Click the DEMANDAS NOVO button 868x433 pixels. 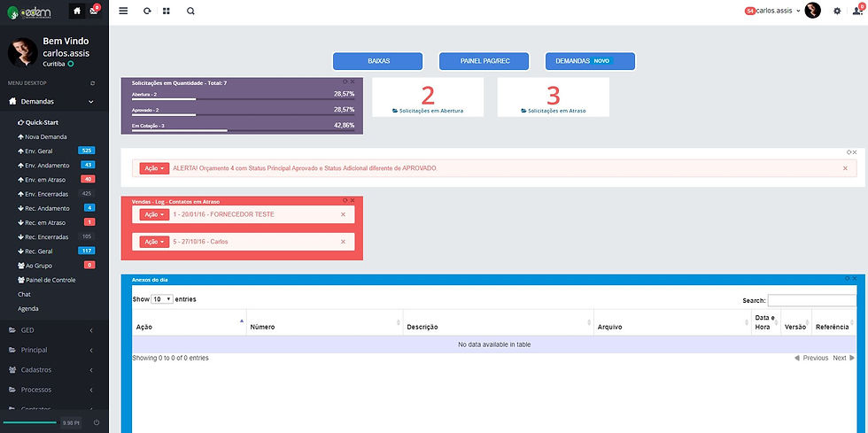point(591,61)
